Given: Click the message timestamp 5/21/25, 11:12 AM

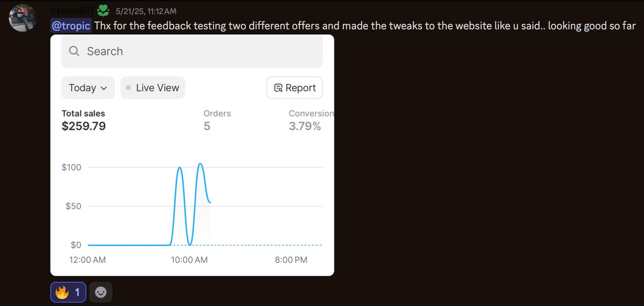Looking at the screenshot, I should (146, 11).
